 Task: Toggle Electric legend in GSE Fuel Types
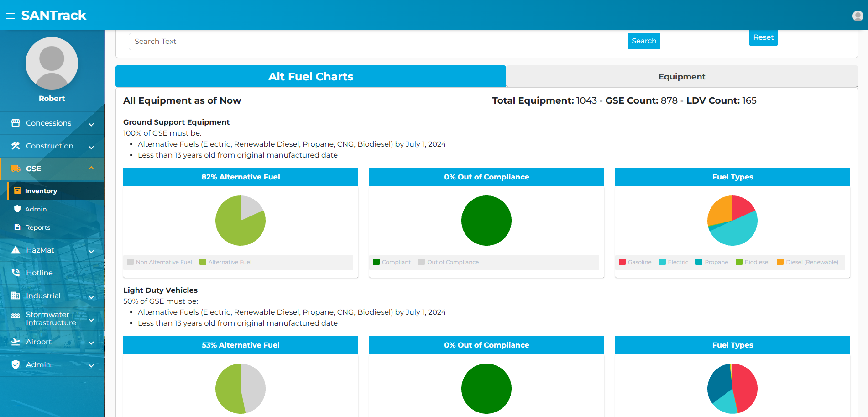674,262
